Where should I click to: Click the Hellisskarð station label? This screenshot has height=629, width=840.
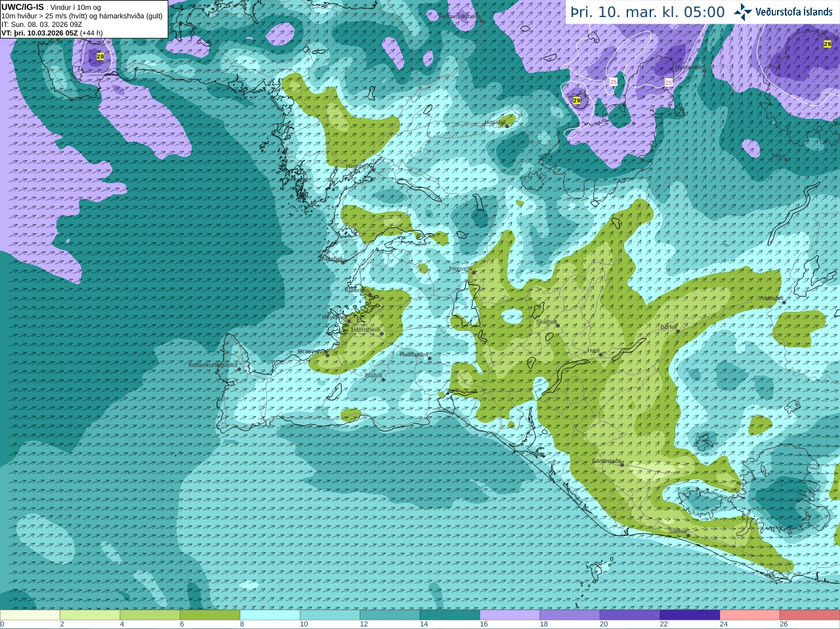(414, 355)
